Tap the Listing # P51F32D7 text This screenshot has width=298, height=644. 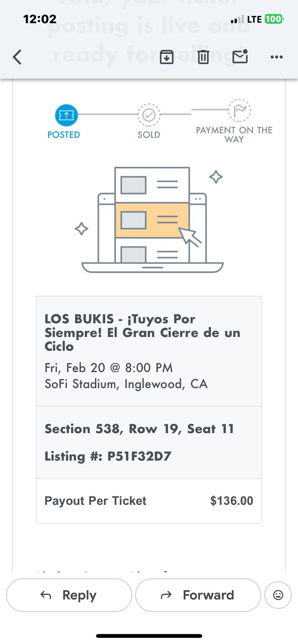tap(108, 456)
